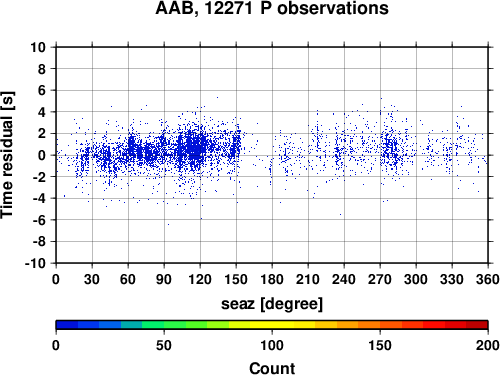The image size is (500, 375).
Task: Click the Count colorbar label
Action: [272, 368]
